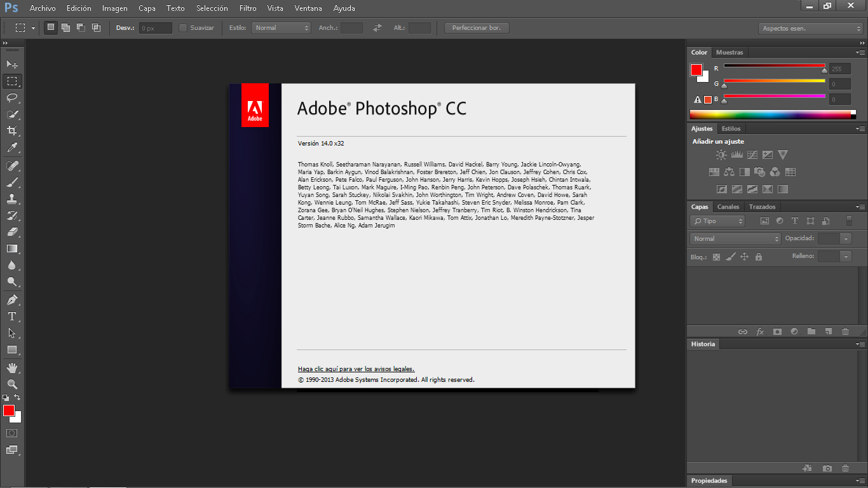Select the Hand tool

point(12,368)
